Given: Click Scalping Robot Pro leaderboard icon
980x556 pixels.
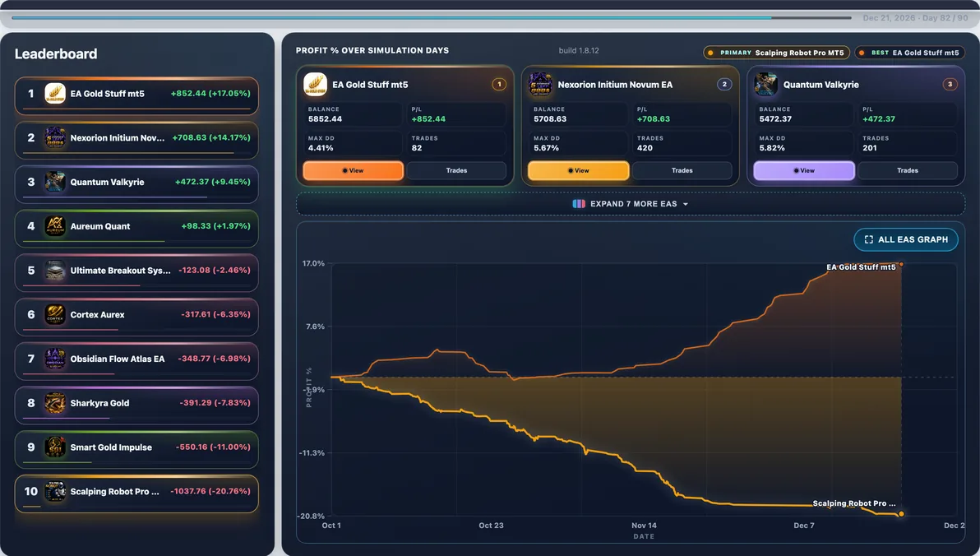Looking at the screenshot, I should pos(55,492).
